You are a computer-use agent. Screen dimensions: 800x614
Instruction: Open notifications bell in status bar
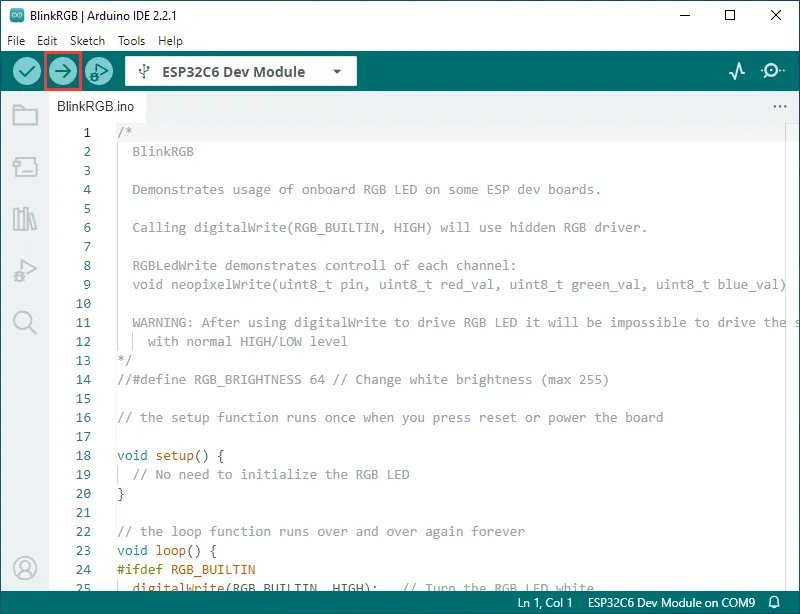774,603
